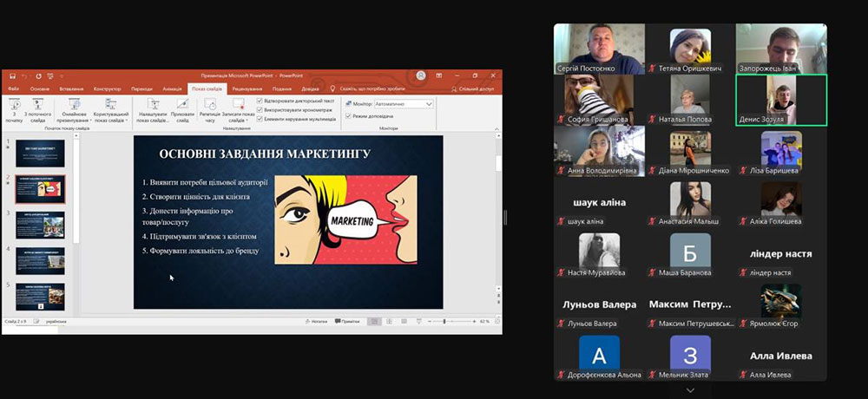Viewport: 868px width, 399px height.
Task: Select Денис Зозуля's video tile
Action: click(781, 99)
